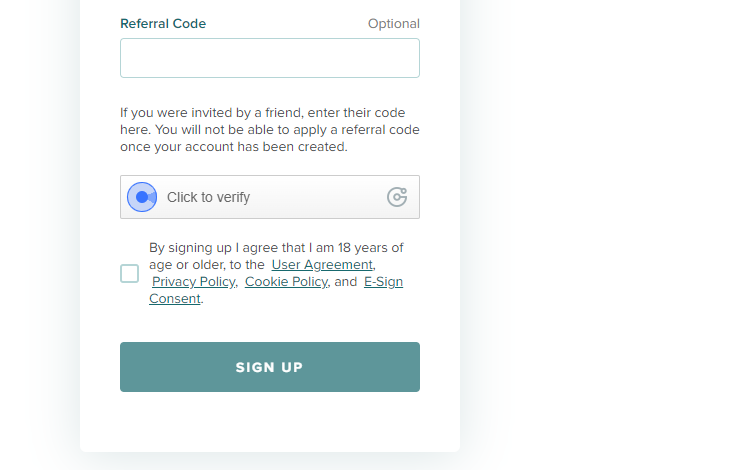Open the User Agreement link

pyautogui.click(x=322, y=265)
